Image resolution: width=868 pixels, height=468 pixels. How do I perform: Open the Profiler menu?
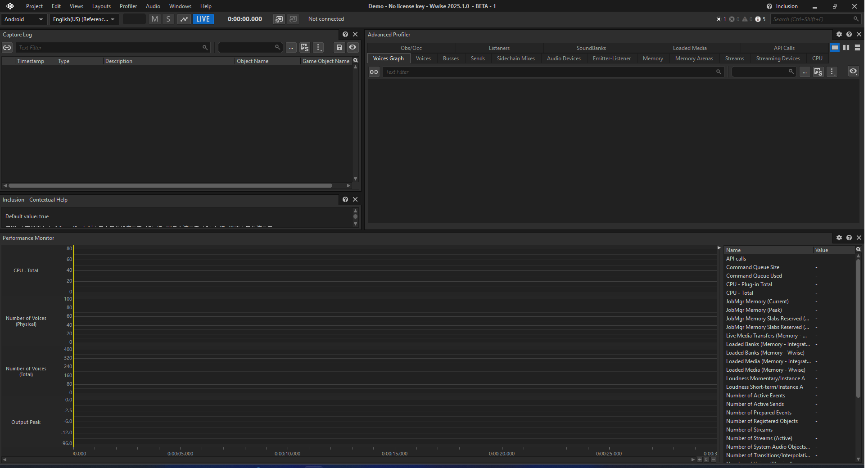click(128, 6)
